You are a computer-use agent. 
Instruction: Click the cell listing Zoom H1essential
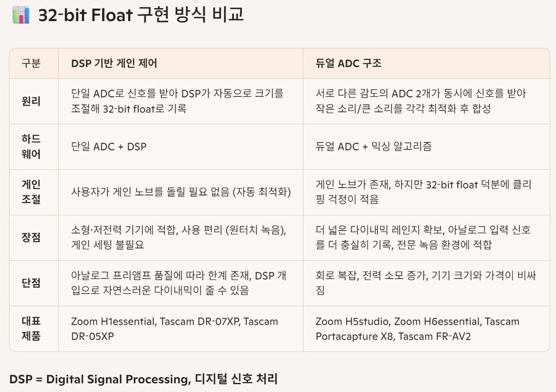(175, 328)
